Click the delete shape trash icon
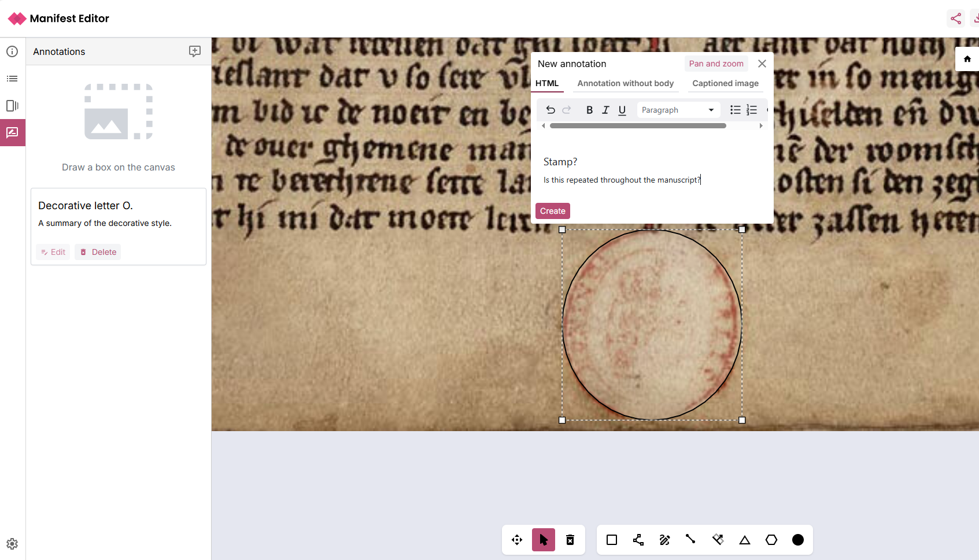 pyautogui.click(x=570, y=540)
